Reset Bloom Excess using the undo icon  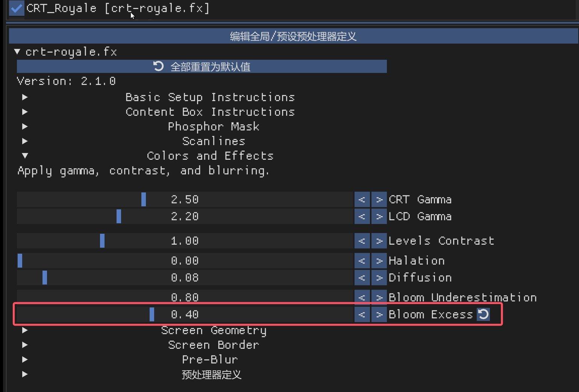point(483,314)
